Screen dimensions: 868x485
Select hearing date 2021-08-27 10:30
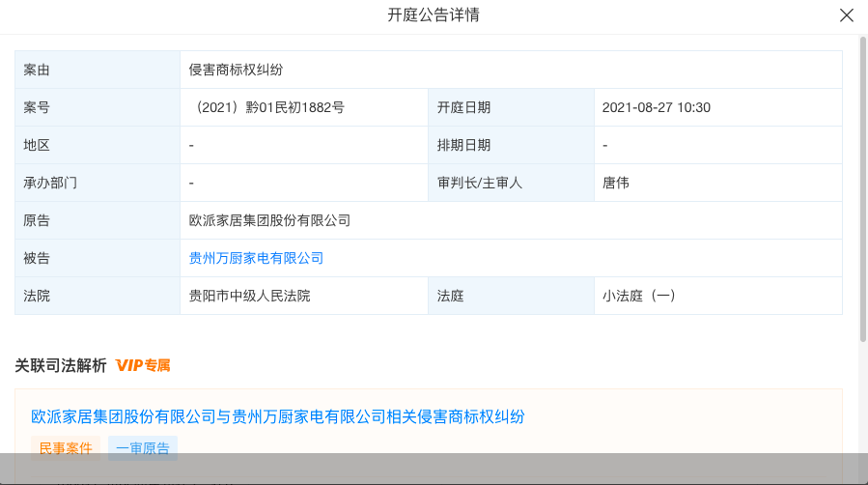click(656, 107)
